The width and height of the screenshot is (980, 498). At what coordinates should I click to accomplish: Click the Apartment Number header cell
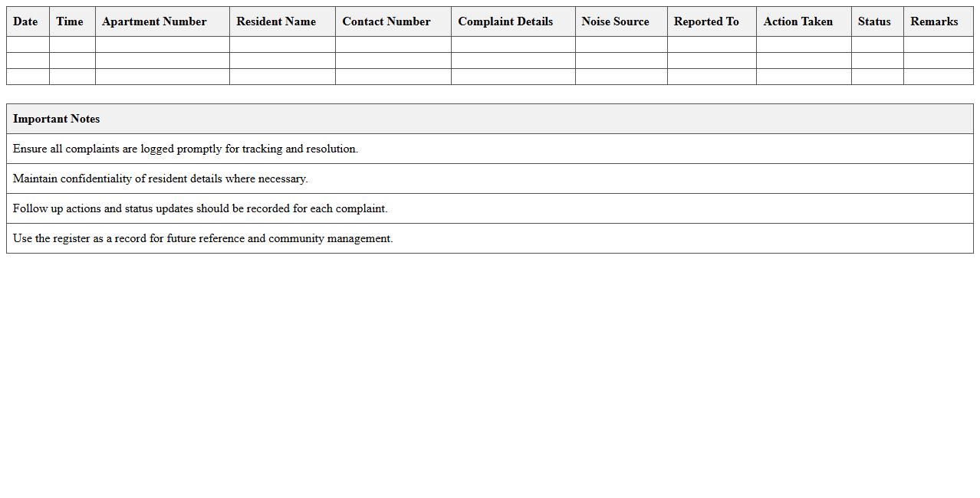pyautogui.click(x=154, y=21)
